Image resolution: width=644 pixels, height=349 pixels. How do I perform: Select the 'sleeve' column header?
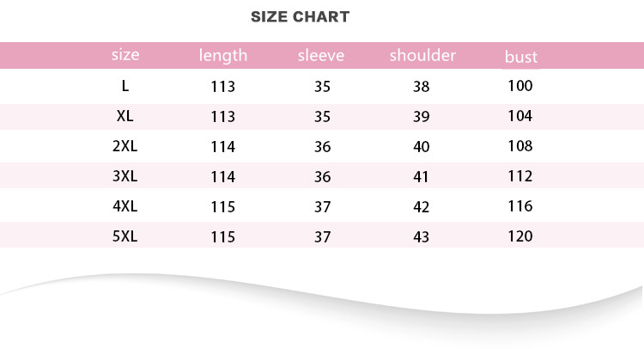pos(321,56)
